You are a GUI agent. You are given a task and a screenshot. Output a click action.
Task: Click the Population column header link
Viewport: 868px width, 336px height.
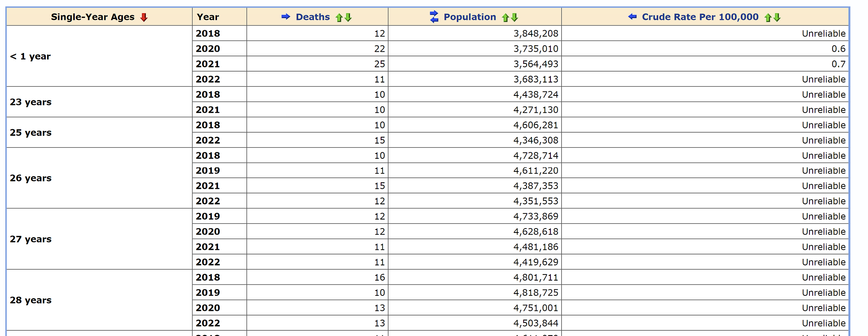pos(469,17)
